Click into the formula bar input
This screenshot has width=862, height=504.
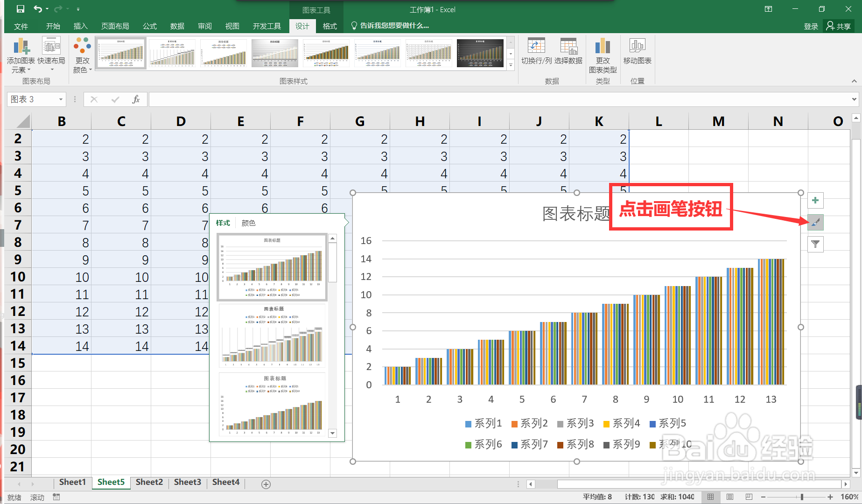[x=499, y=99]
